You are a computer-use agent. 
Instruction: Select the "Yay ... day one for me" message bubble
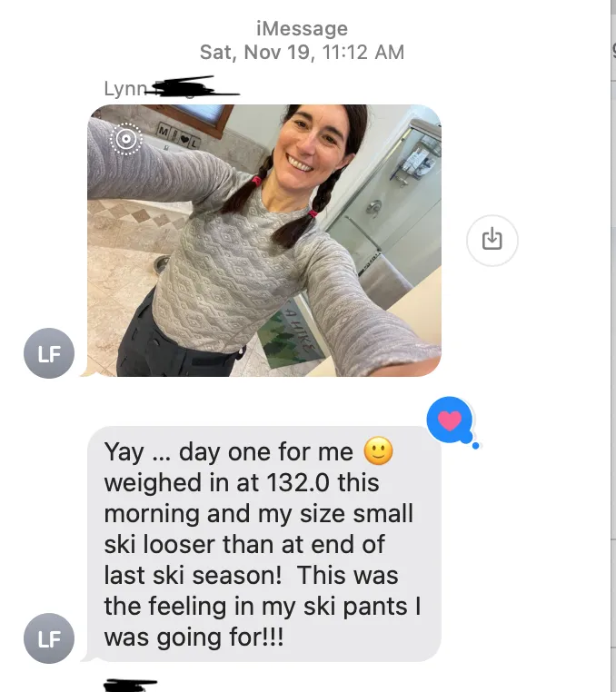click(264, 544)
